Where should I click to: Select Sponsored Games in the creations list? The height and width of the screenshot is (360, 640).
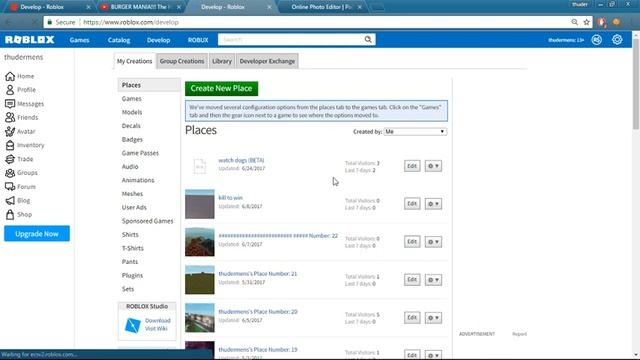147,221
